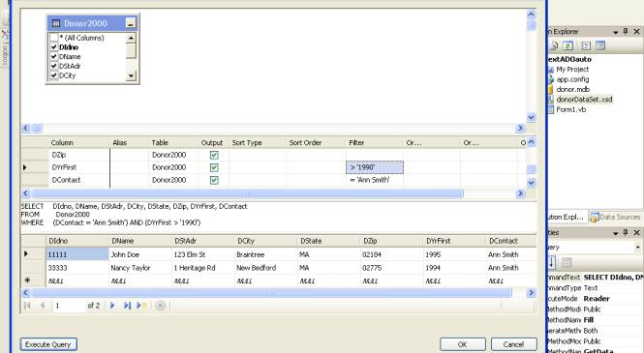The height and width of the screenshot is (353, 644).
Task: Click the Alias column header
Action: pyautogui.click(x=129, y=143)
